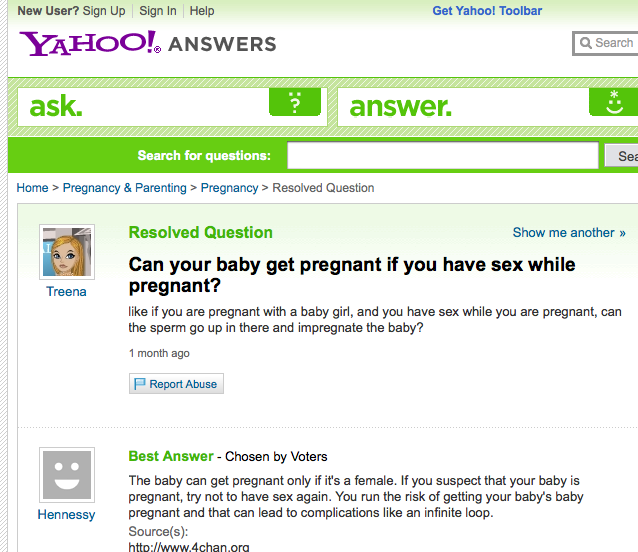Click the Report Abuse flag button
The width and height of the screenshot is (638, 552).
click(x=176, y=384)
